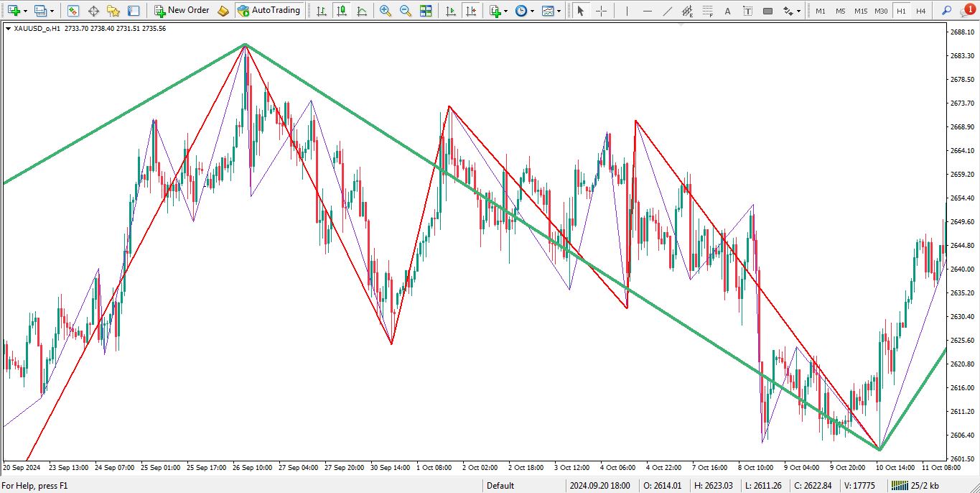Select the Draw Trendline tool
This screenshot has width=980, height=493.
pyautogui.click(x=667, y=11)
